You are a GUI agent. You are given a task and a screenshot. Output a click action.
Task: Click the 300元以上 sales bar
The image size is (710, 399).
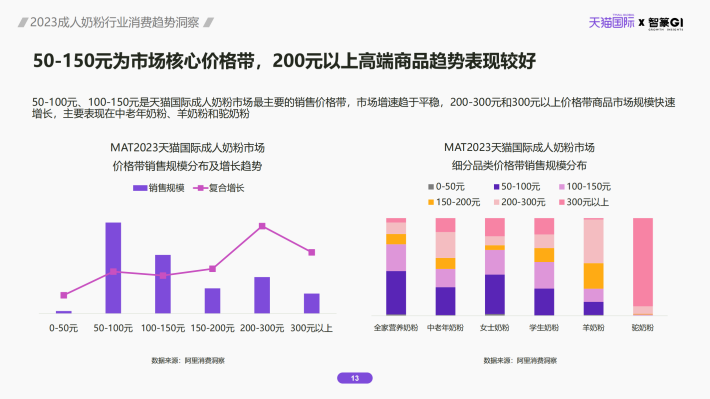tap(312, 303)
